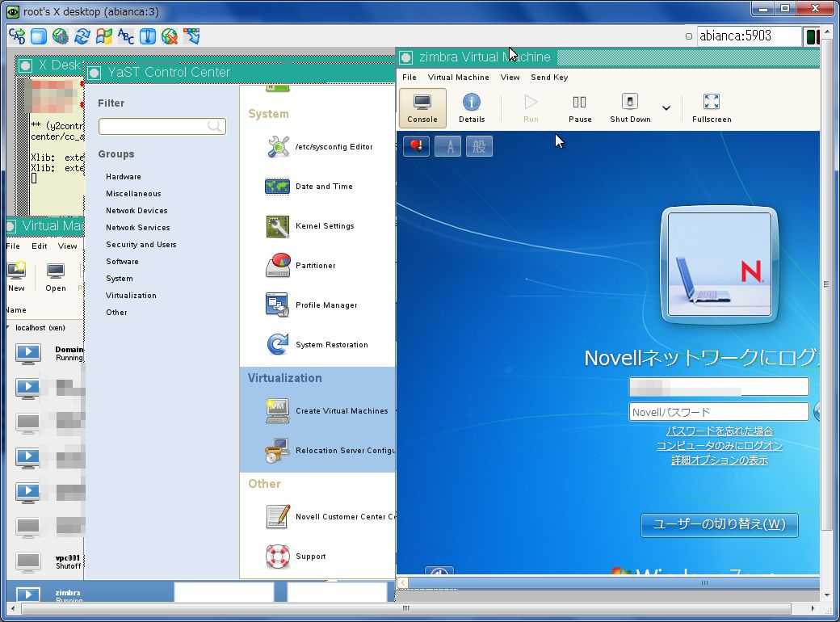Click the Novell username input field

point(718,386)
